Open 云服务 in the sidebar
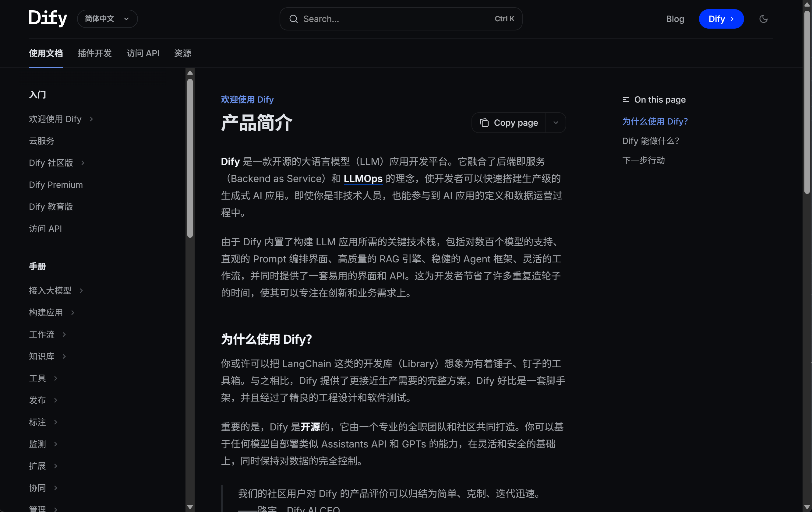The width and height of the screenshot is (812, 512). point(41,141)
